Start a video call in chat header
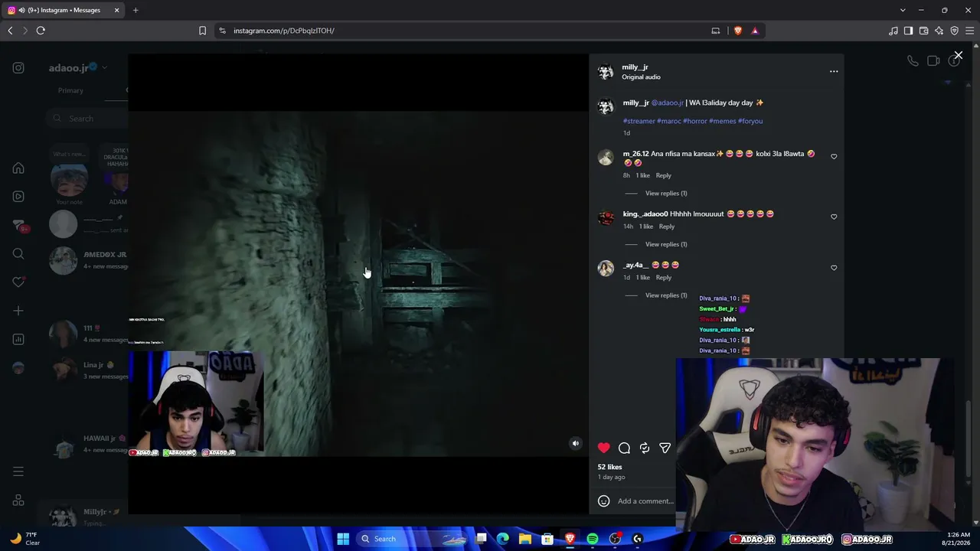 [933, 61]
